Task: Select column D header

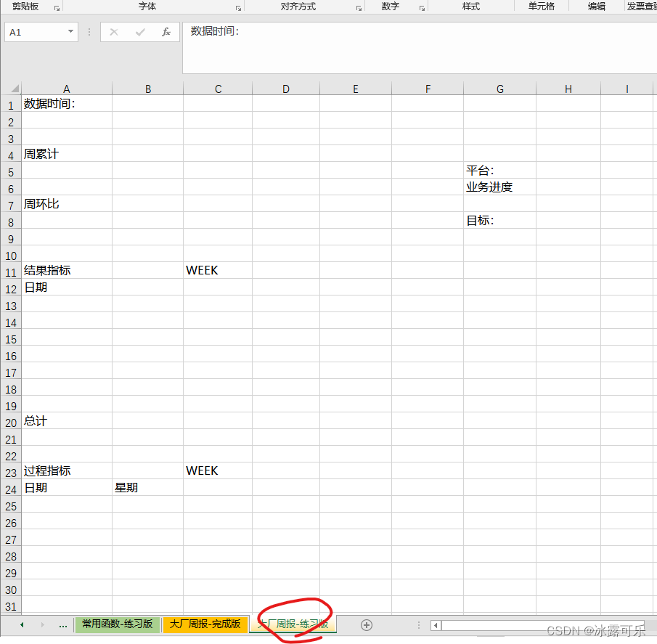Action: pos(286,89)
